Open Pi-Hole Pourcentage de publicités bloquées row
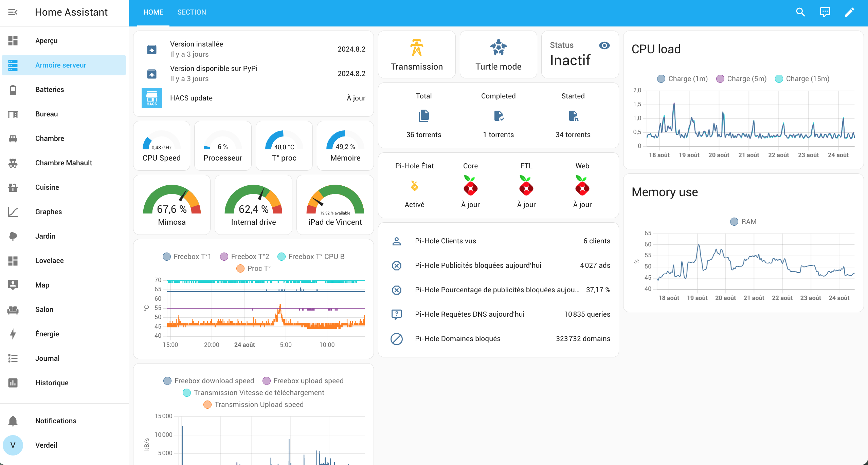This screenshot has width=868, height=465. click(x=498, y=290)
